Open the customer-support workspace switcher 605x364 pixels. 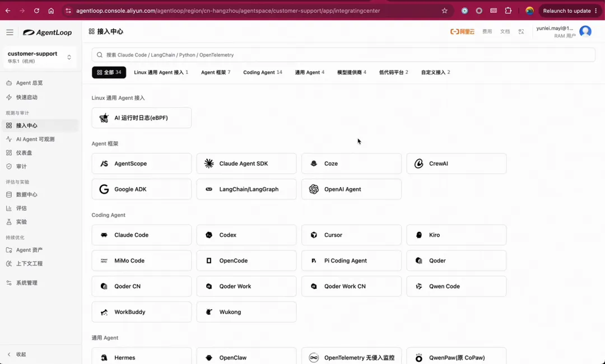point(39,57)
